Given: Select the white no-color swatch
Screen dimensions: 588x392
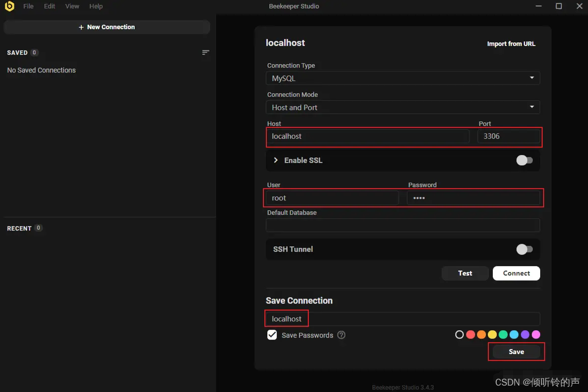Looking at the screenshot, I should coord(459,335).
